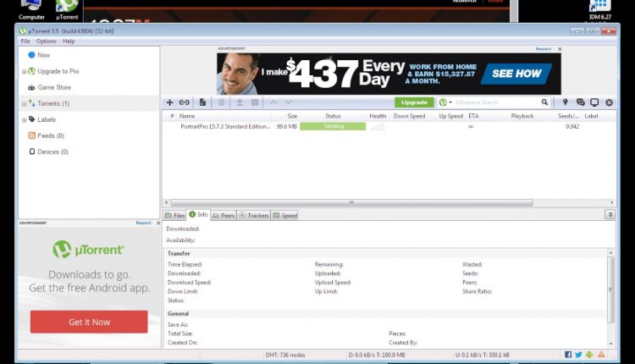Click the SEE HOW ad button
Screen dimensions: 635x364
pyautogui.click(x=516, y=74)
